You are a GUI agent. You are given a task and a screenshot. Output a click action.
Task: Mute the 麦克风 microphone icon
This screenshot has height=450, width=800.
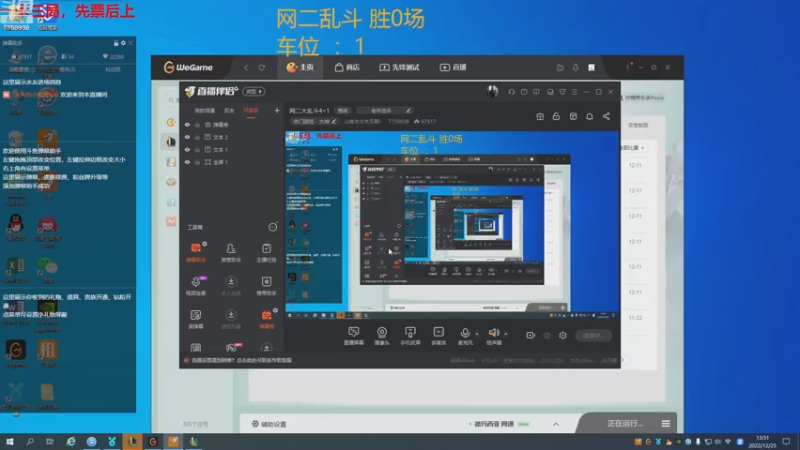pos(465,333)
